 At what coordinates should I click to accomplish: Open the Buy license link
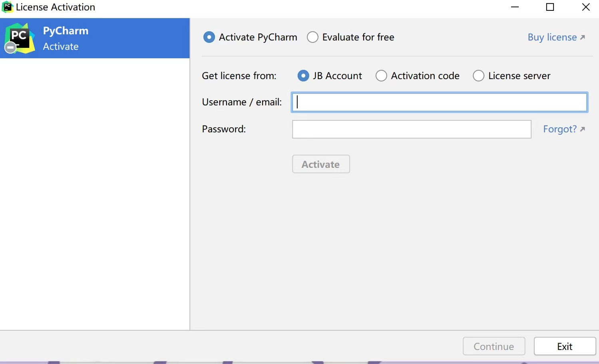(556, 37)
